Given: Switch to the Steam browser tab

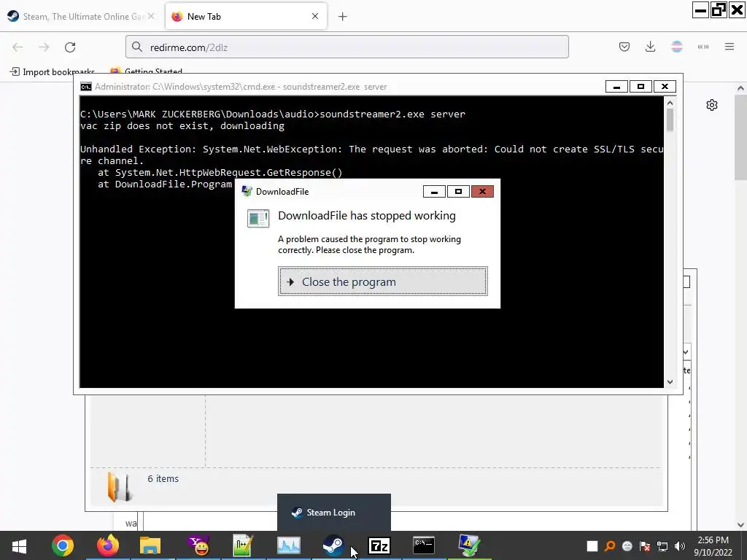Looking at the screenshot, I should pos(82,17).
